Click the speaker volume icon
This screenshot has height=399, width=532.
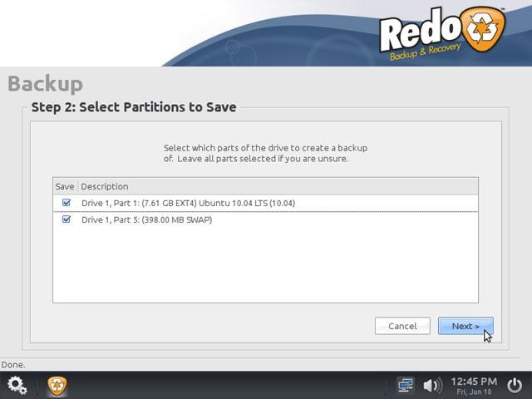coord(433,386)
